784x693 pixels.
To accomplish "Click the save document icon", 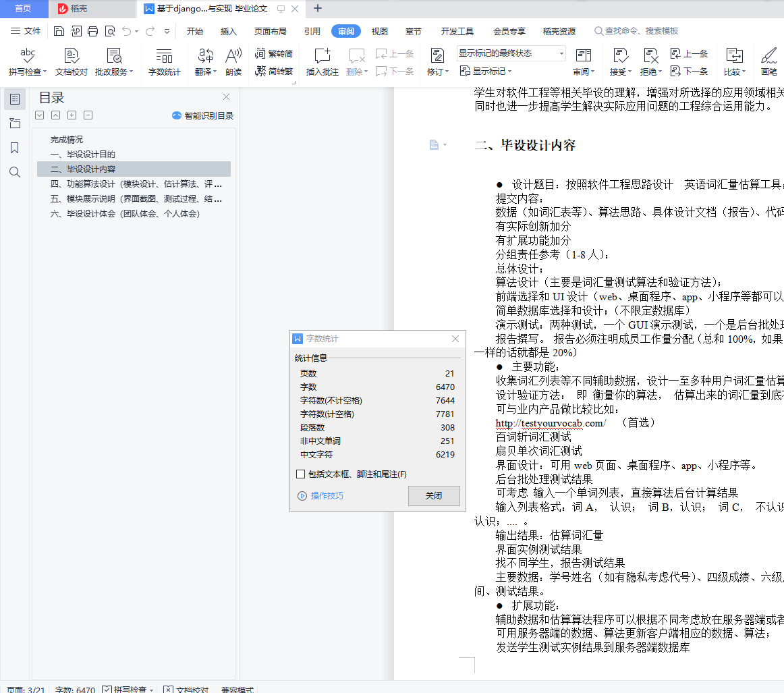I will click(x=59, y=31).
